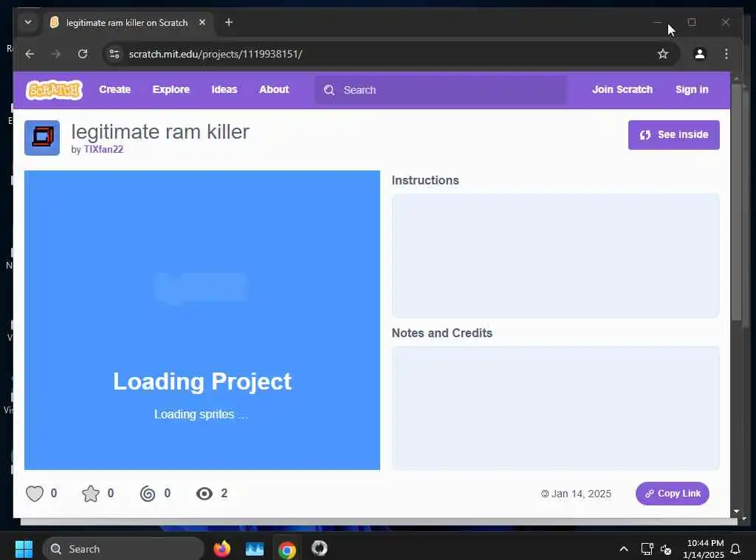
Task: Click the project author avatar thumbnail
Action: coord(42,138)
